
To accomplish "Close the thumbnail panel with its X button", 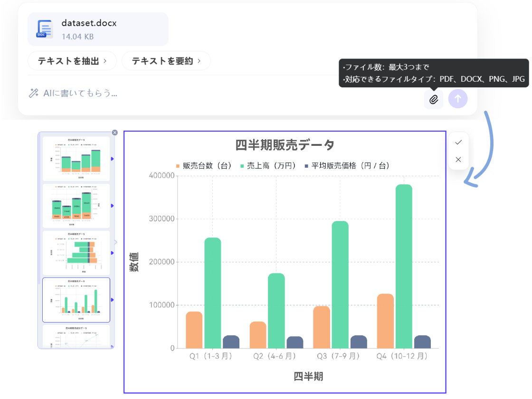I will click(114, 133).
